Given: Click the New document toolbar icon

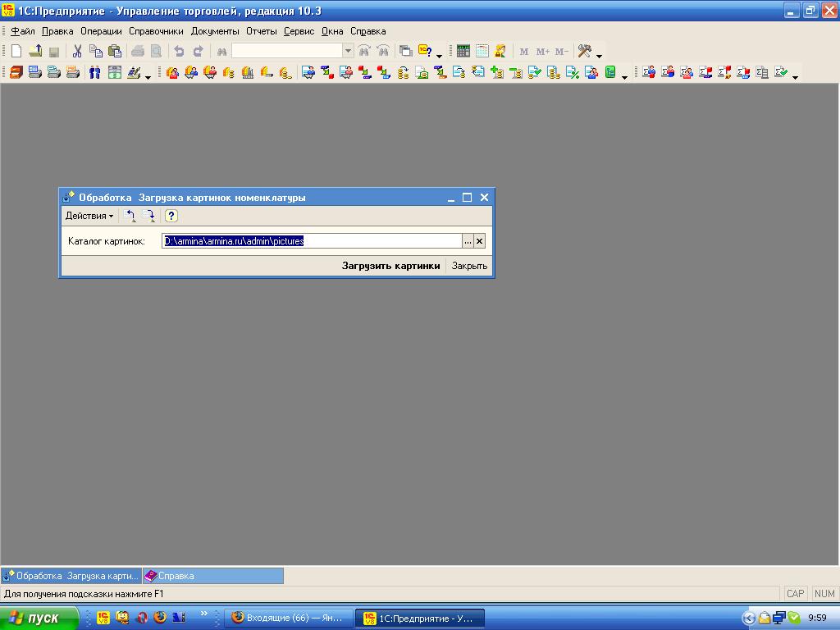Looking at the screenshot, I should point(16,52).
